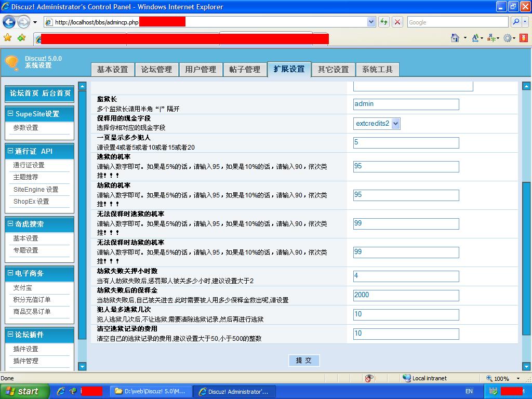
Task: Click the 劫狱失败关押小时数 field
Action: click(406, 276)
